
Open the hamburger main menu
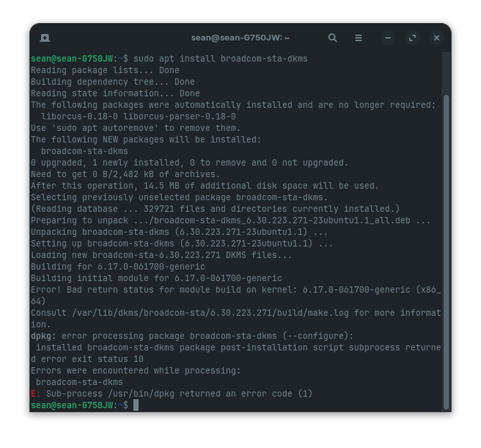pyautogui.click(x=359, y=38)
